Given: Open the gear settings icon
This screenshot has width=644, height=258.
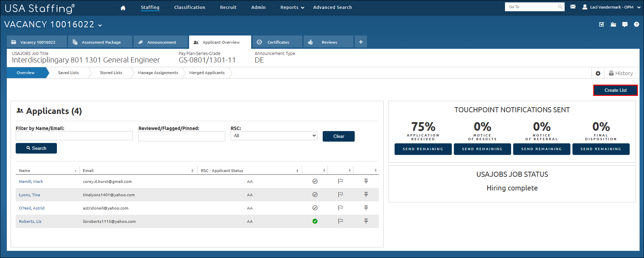Looking at the screenshot, I should (598, 73).
